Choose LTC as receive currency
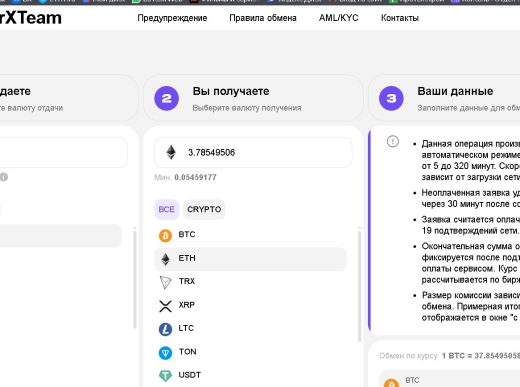Image resolution: width=520 pixels, height=387 pixels. click(250, 329)
